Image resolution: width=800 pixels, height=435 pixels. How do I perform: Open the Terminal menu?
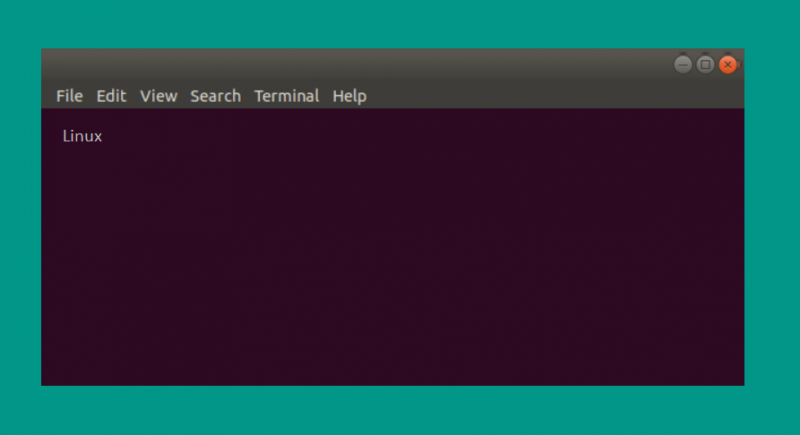pyautogui.click(x=287, y=96)
